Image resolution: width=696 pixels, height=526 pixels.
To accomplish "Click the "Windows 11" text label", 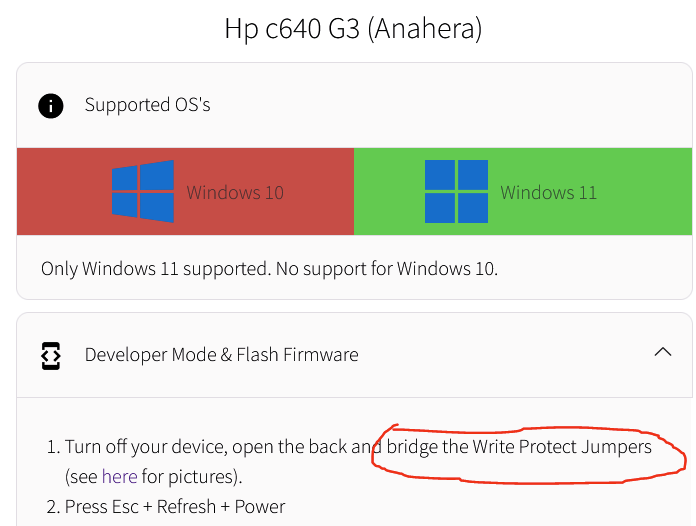I will coord(549,193).
